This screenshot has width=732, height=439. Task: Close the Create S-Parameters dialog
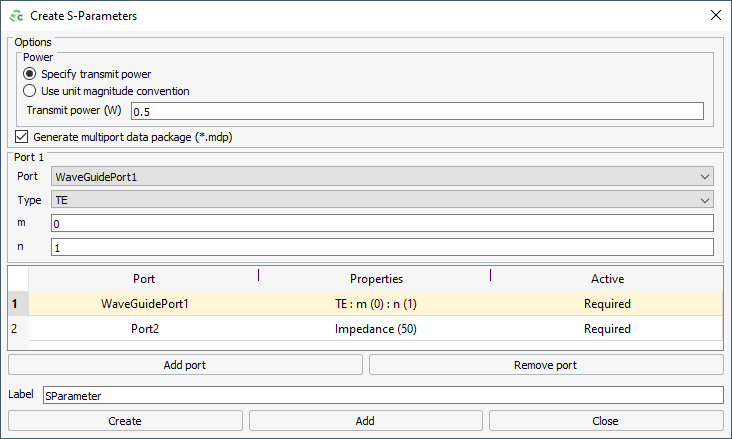[x=716, y=15]
